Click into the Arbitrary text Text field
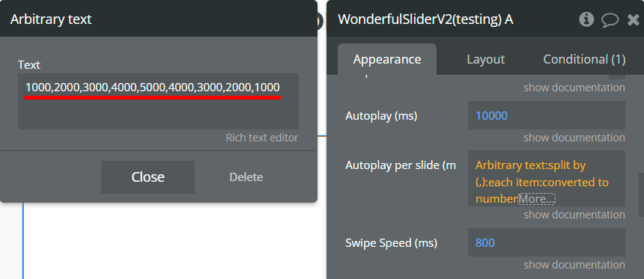644x279 pixels. pos(158,101)
